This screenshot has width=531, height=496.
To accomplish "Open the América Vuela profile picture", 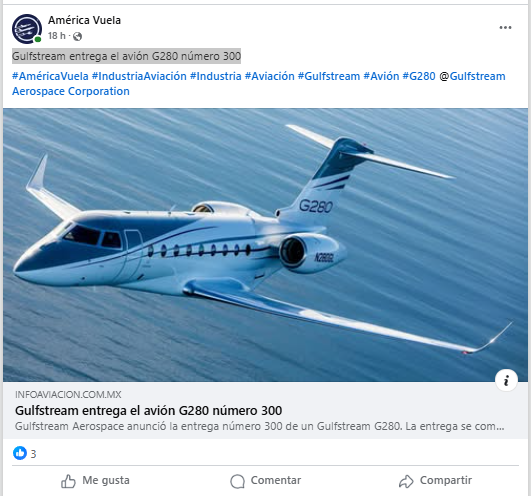I will point(27,29).
